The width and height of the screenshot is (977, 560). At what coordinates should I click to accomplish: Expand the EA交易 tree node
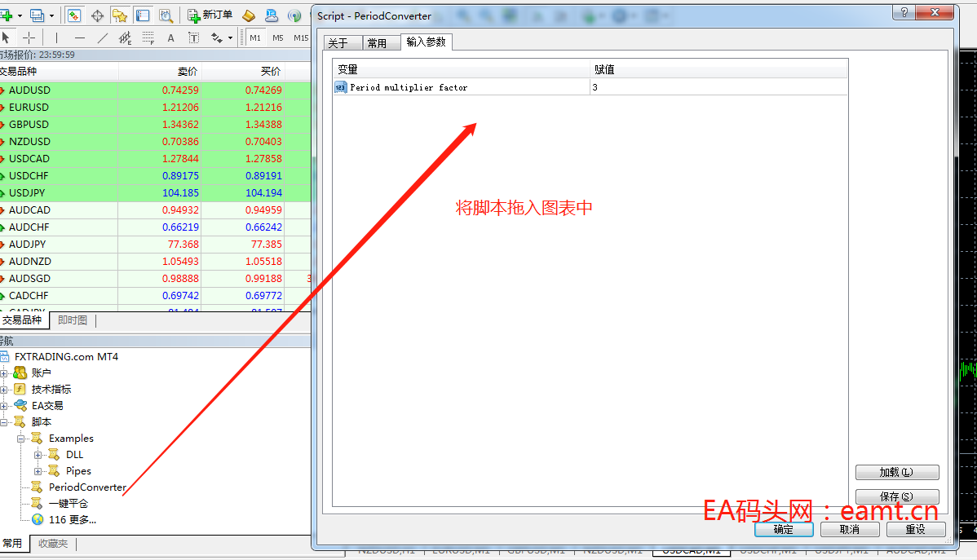tap(4, 405)
